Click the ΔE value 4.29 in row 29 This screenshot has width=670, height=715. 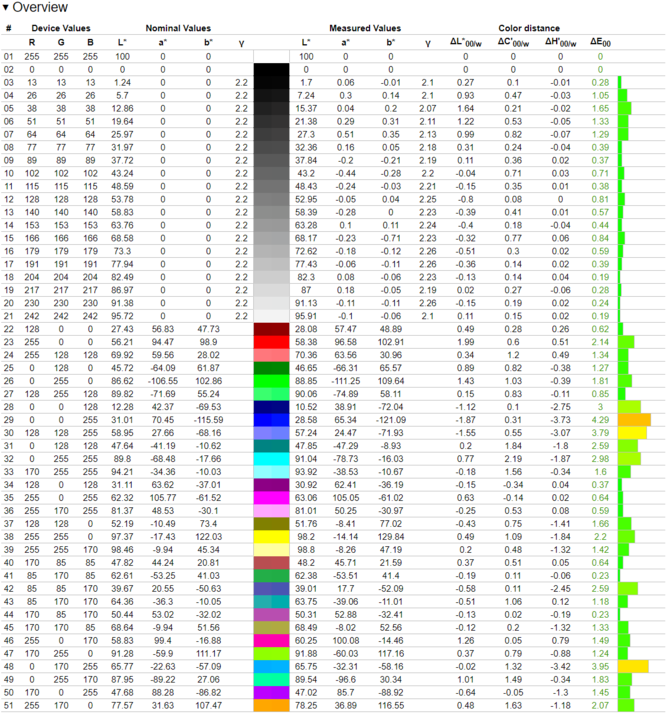pos(601,421)
